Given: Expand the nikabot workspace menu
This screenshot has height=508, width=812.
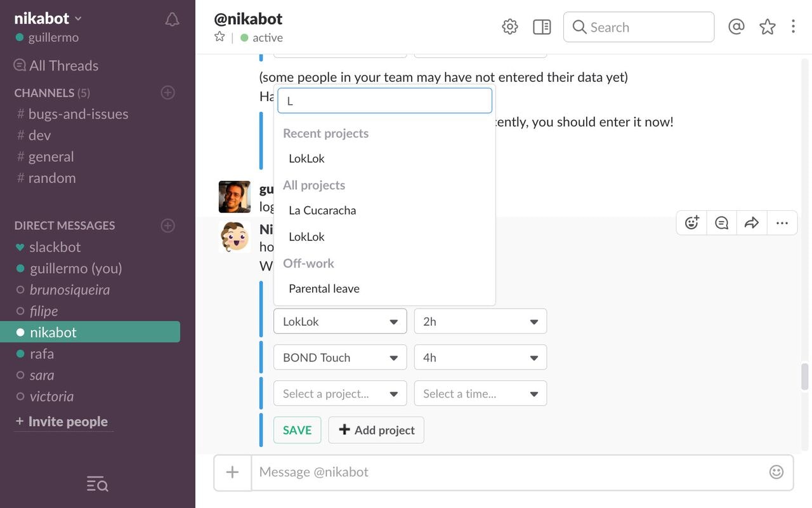Looking at the screenshot, I should coord(48,18).
